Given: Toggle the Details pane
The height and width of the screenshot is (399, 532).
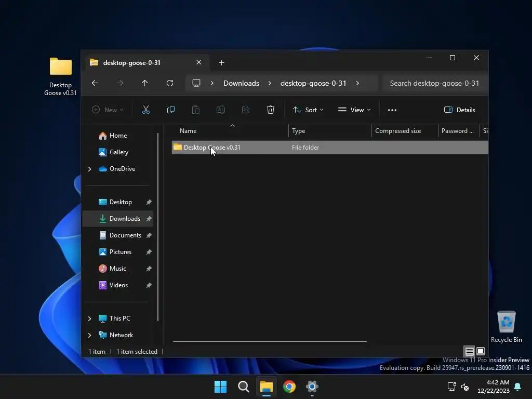Looking at the screenshot, I should pyautogui.click(x=460, y=110).
